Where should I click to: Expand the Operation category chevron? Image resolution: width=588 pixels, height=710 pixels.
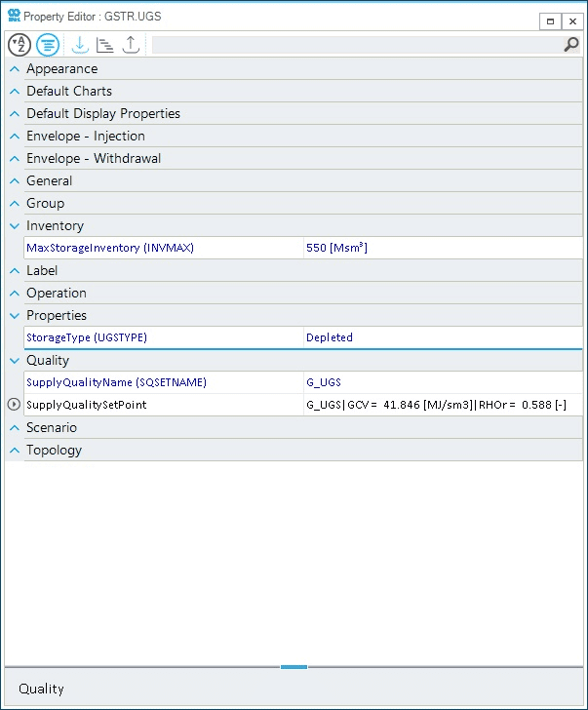15,293
